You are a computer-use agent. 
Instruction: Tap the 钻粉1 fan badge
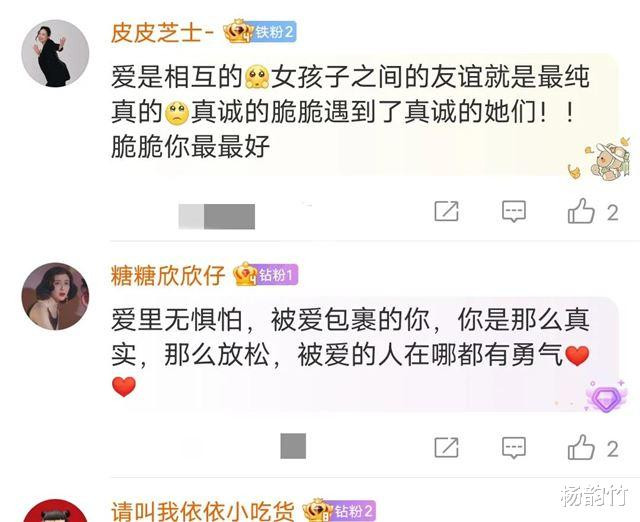pyautogui.click(x=277, y=275)
